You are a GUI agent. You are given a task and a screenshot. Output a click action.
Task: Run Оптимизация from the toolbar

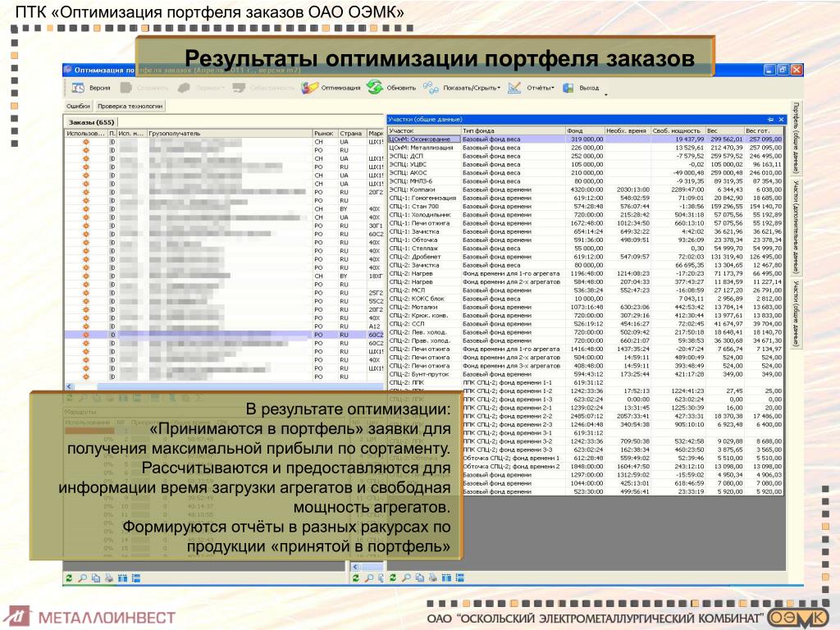331,88
